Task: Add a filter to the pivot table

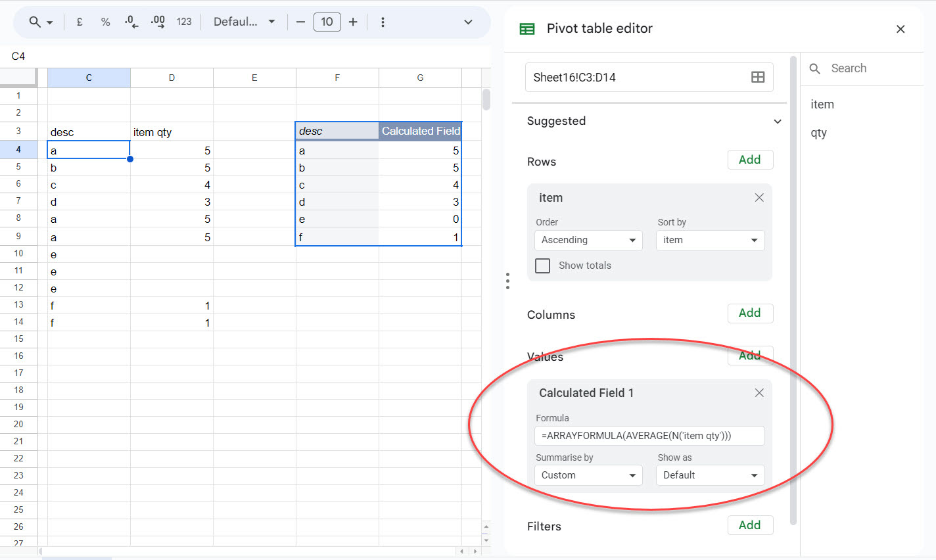Action: (750, 525)
